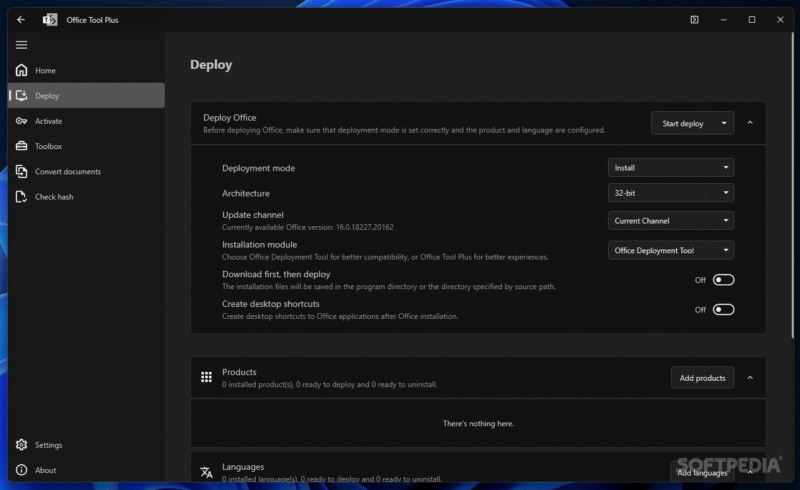Click the Add products button
Viewport: 800px width, 490px height.
703,378
